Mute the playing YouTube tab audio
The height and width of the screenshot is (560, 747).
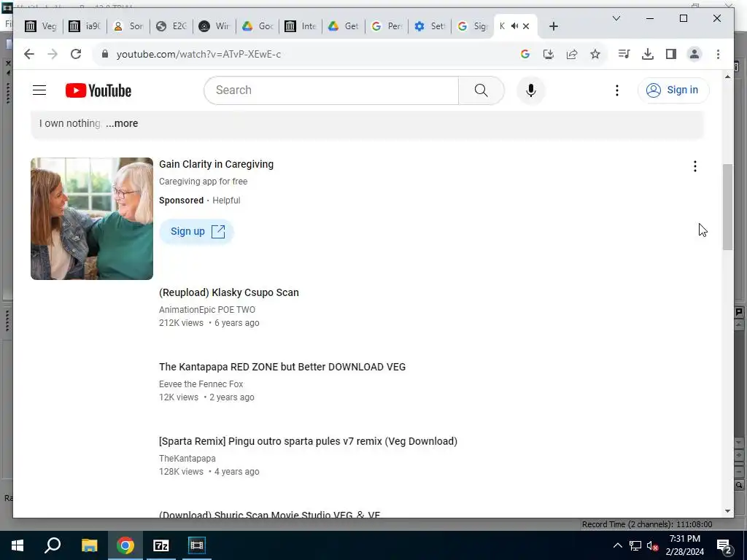(x=514, y=26)
